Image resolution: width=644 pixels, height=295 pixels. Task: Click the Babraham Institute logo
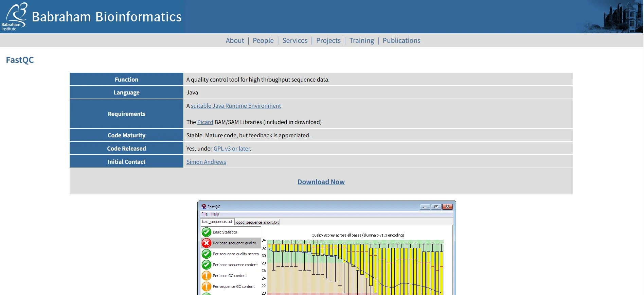click(14, 16)
